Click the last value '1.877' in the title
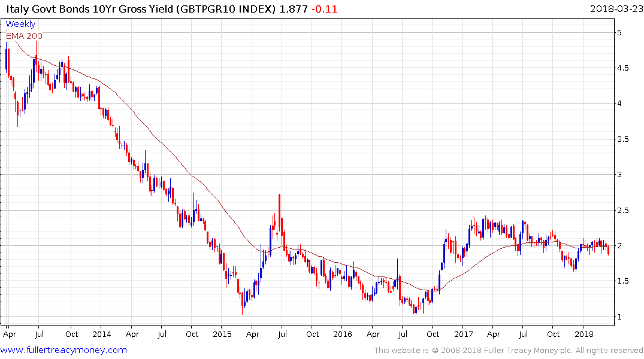 (294, 9)
